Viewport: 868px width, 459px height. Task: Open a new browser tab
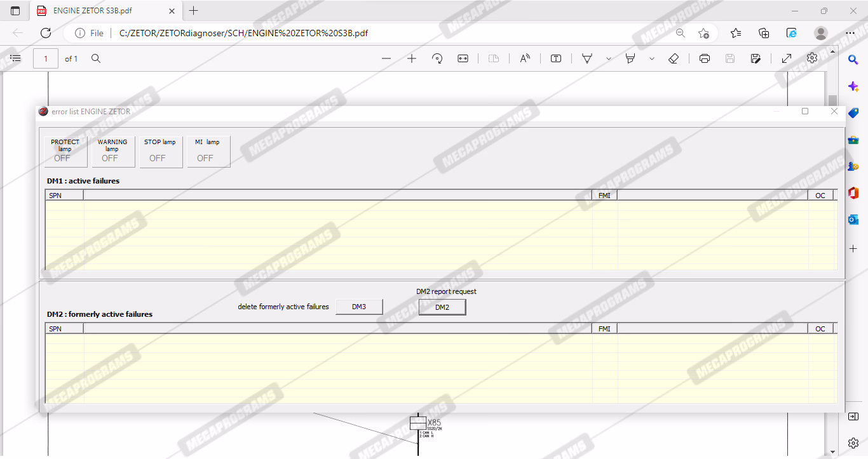pos(194,11)
